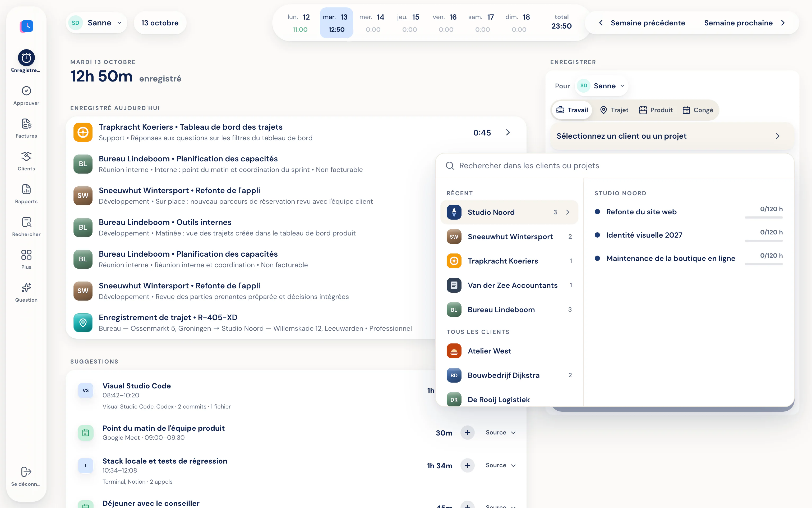The image size is (812, 508).
Task: Select ven. 16 in week bar
Action: point(446,23)
